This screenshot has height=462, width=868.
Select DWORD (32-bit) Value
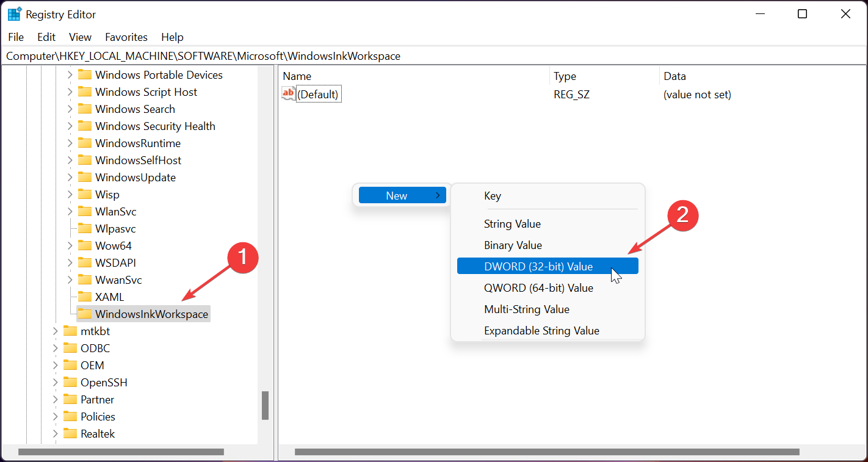548,266
